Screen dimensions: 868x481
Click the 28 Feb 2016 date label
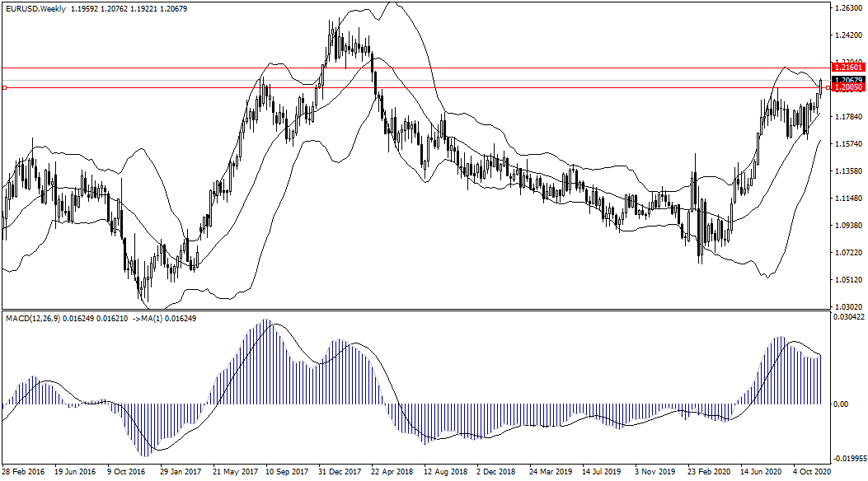(23, 474)
